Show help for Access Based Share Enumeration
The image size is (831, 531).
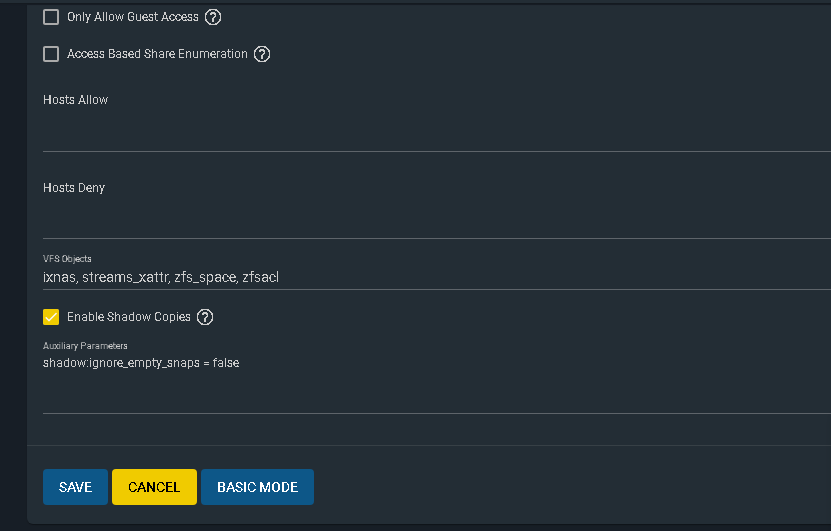coord(262,54)
